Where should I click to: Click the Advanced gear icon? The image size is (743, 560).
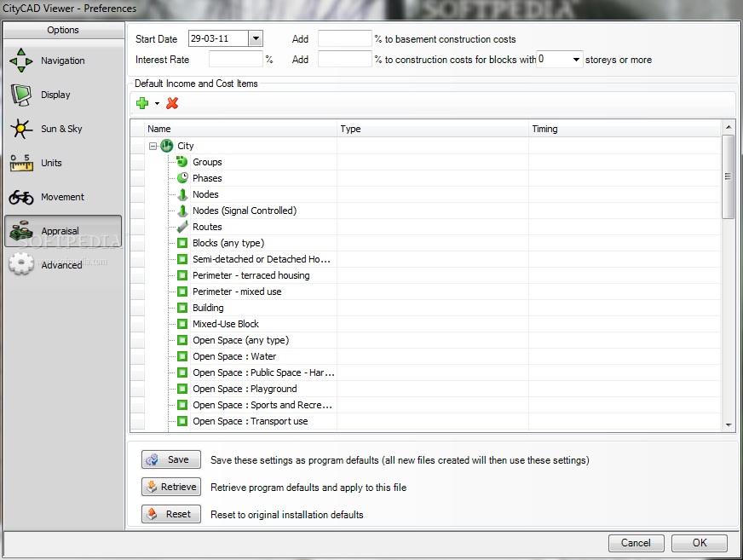[21, 264]
